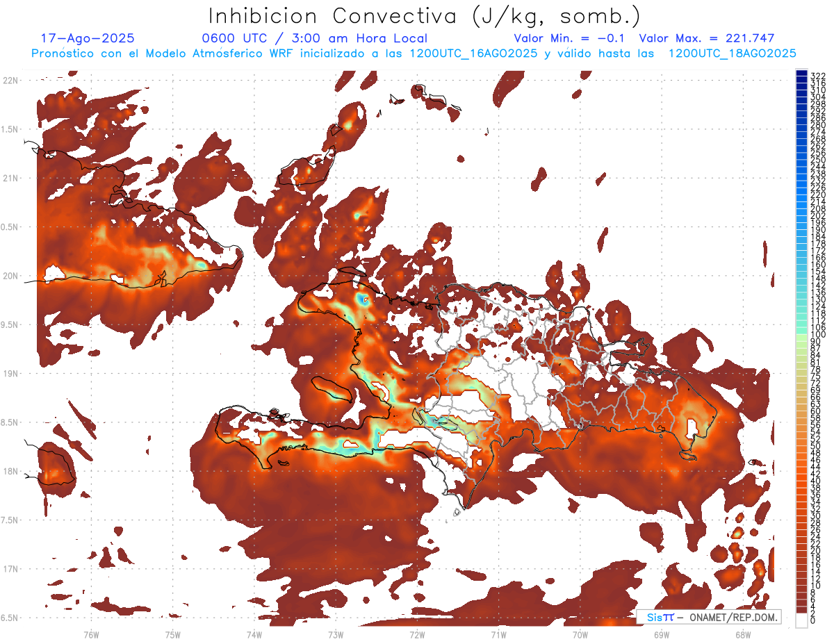Viewport: 834px width, 644px height.
Task: Click the '69W' longitude label
Action: [661, 634]
